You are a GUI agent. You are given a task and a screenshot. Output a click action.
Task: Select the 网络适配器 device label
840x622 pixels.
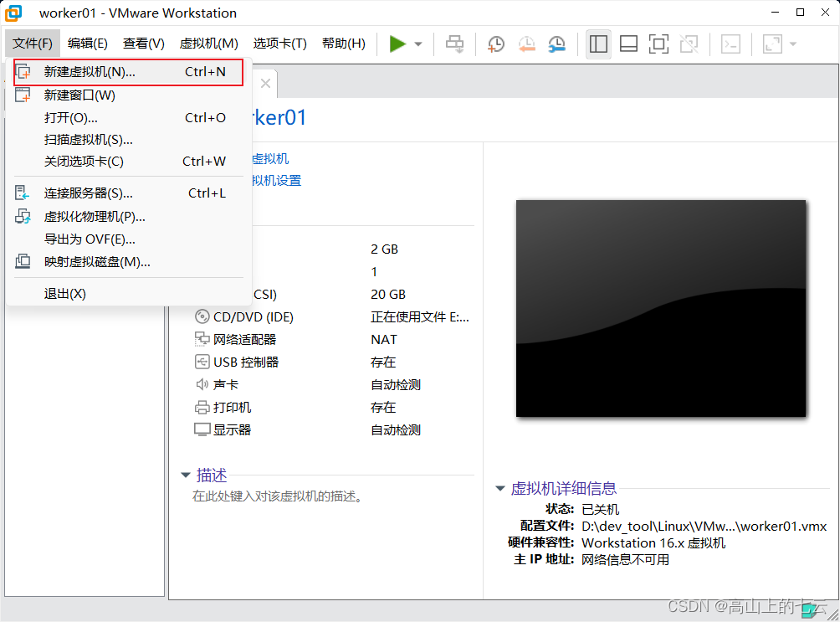(245, 339)
